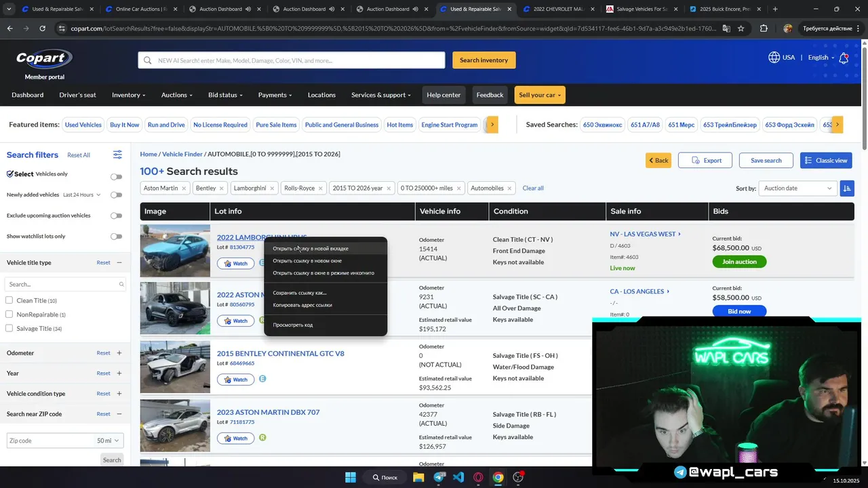Open Services & support dropdown

pos(381,95)
